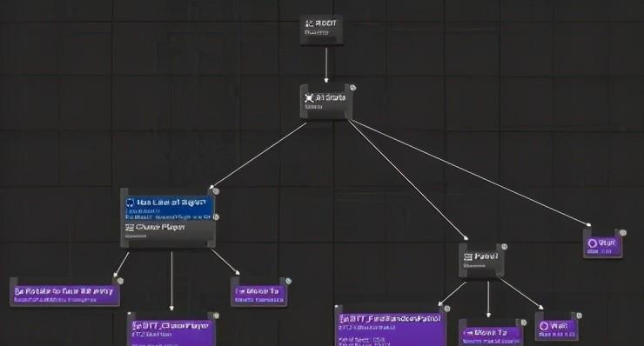This screenshot has width=644, height=346.
Task: Click the Rotate to face BB entry task icon
Action: (x=18, y=291)
